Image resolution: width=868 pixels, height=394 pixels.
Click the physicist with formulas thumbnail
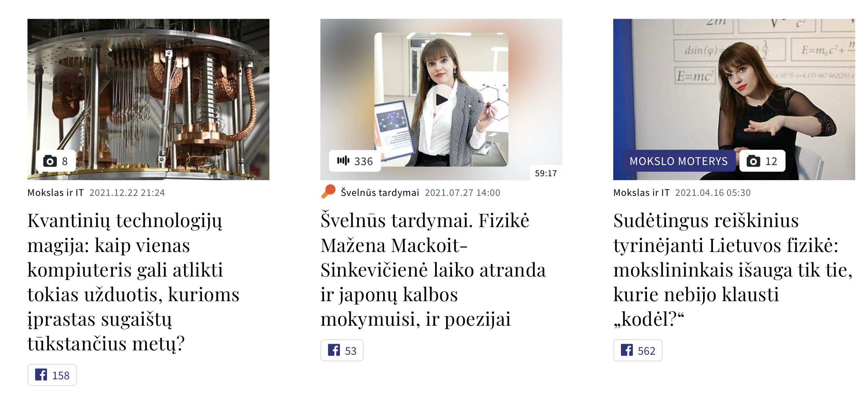(x=734, y=99)
